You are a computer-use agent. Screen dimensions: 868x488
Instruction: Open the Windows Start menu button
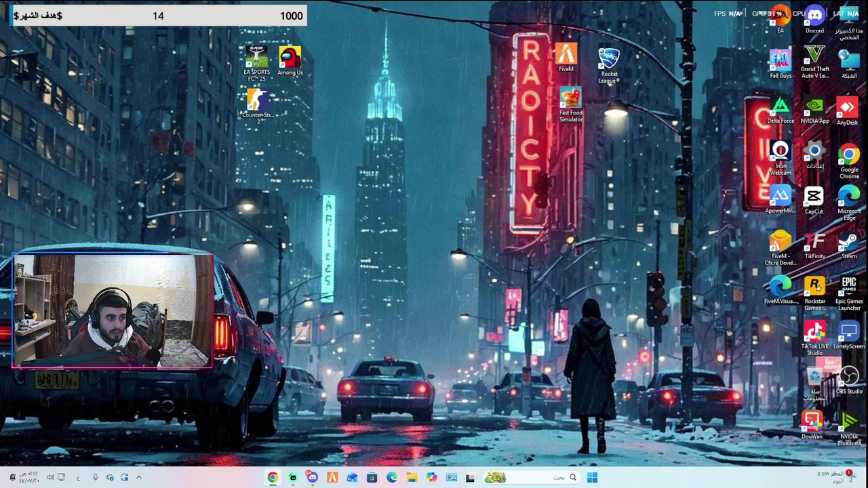tap(592, 478)
